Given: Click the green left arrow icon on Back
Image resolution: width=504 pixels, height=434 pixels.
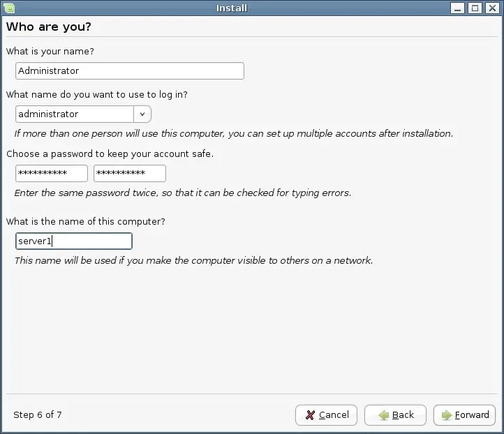Looking at the screenshot, I should tap(383, 415).
